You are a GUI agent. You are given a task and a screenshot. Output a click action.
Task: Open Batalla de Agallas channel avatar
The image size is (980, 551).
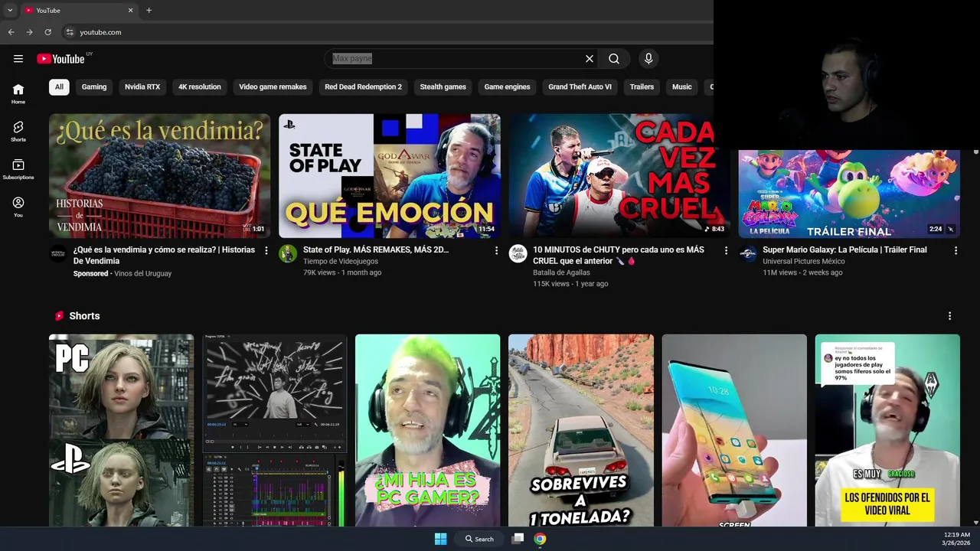518,254
